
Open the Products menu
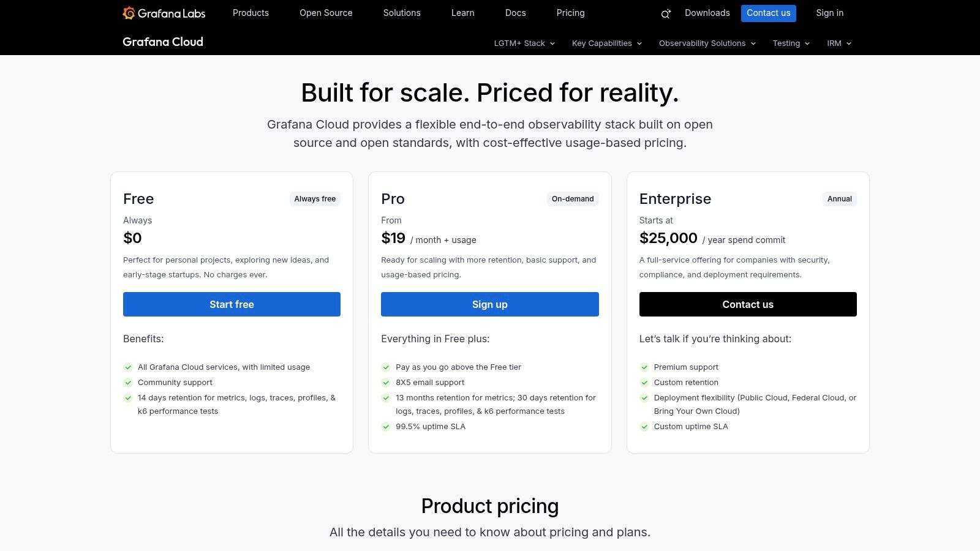click(251, 13)
